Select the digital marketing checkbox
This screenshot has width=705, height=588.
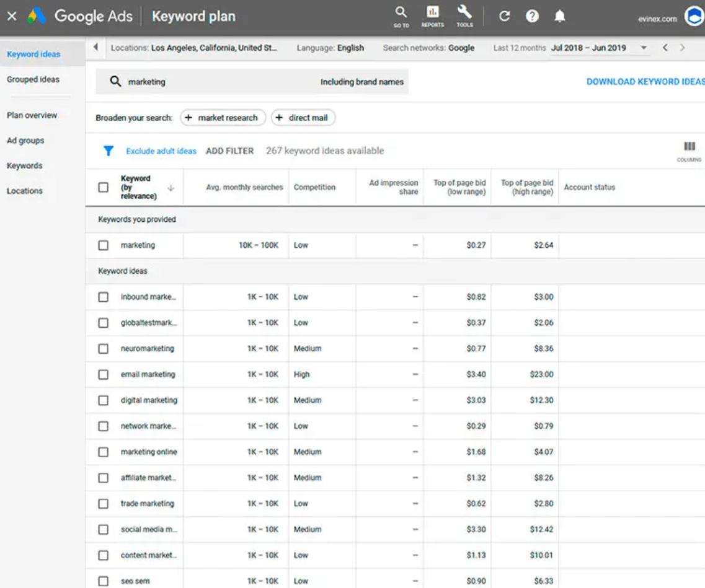[104, 400]
